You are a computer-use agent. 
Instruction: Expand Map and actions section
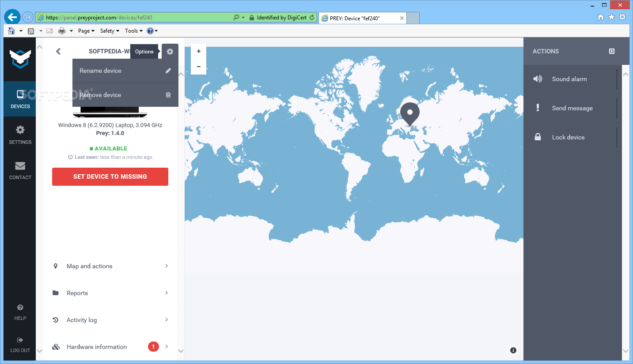pyautogui.click(x=110, y=266)
